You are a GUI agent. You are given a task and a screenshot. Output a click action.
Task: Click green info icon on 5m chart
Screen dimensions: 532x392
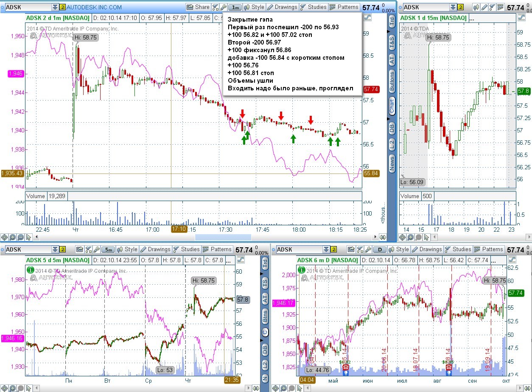click(x=30, y=269)
